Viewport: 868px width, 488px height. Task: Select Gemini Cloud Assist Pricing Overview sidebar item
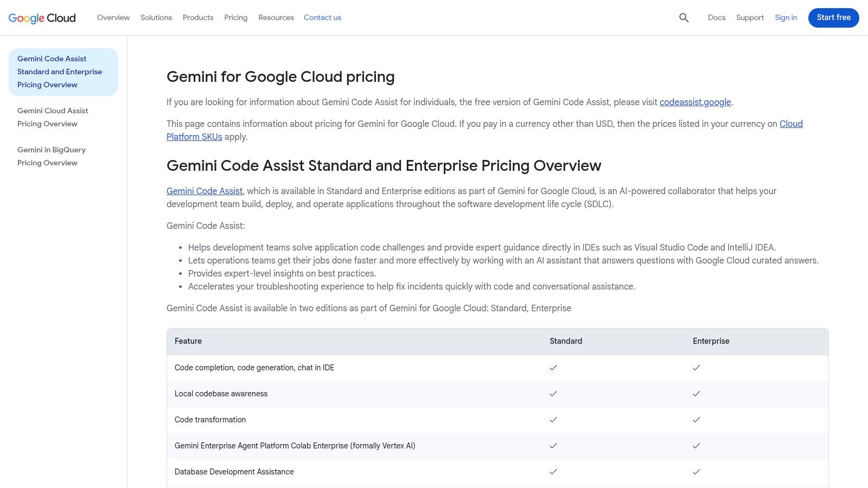tap(63, 117)
